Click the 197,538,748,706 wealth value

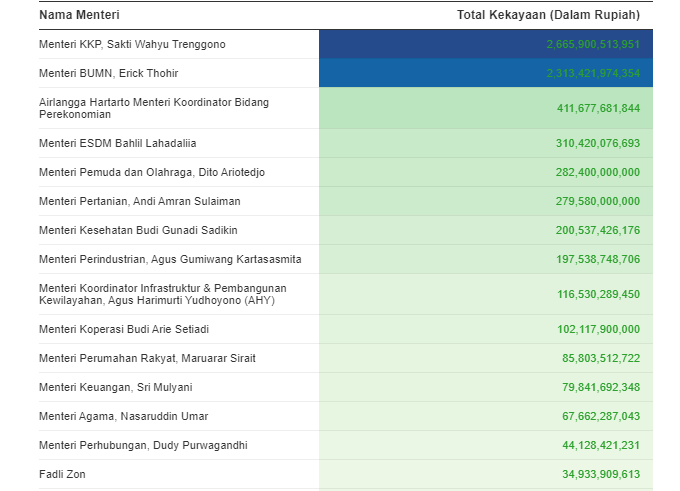[x=597, y=259]
